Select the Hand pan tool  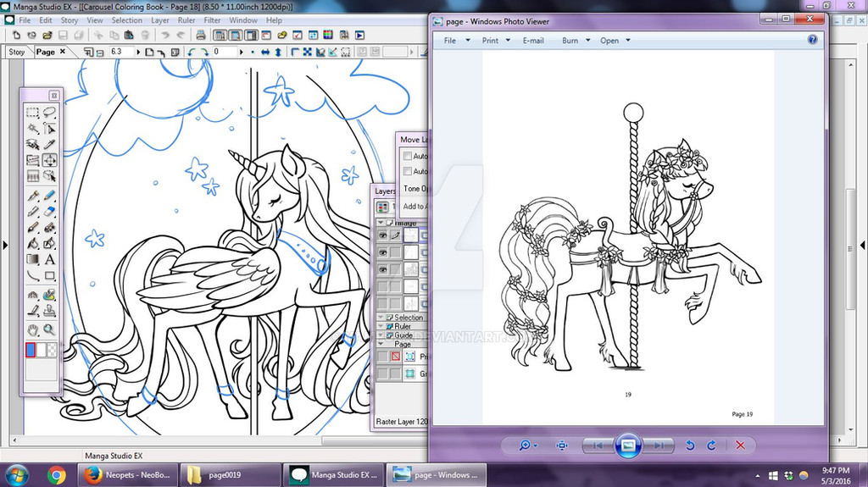[x=33, y=329]
